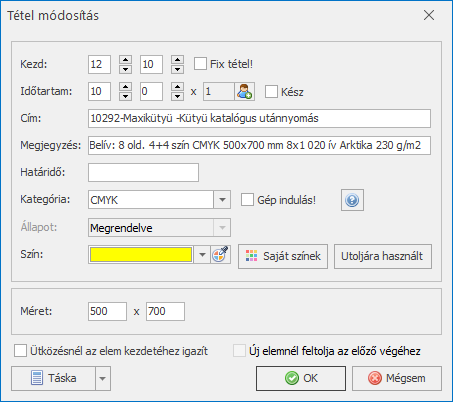
Task: Tick the Kész checkbox
Action: (x=271, y=91)
